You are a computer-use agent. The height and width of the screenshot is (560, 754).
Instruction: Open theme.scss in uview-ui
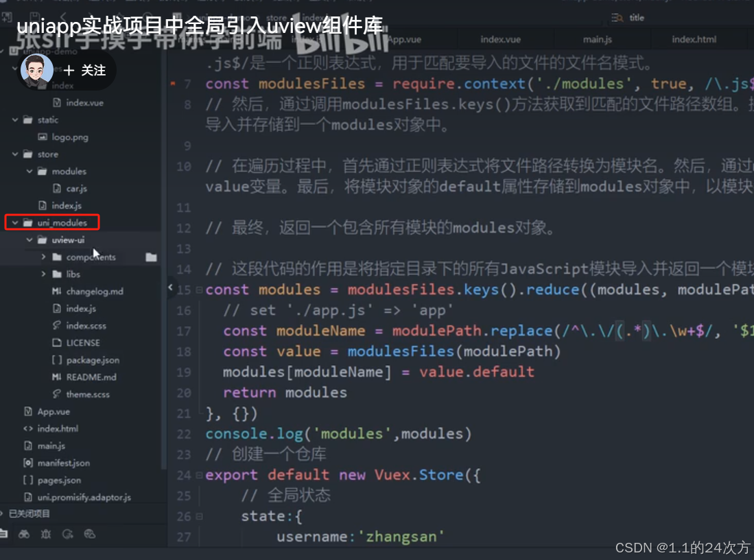pyautogui.click(x=88, y=395)
